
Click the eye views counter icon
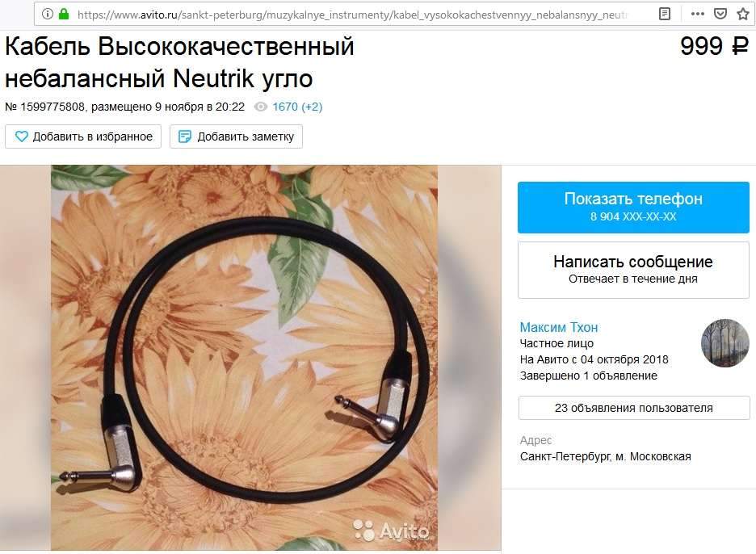click(260, 107)
